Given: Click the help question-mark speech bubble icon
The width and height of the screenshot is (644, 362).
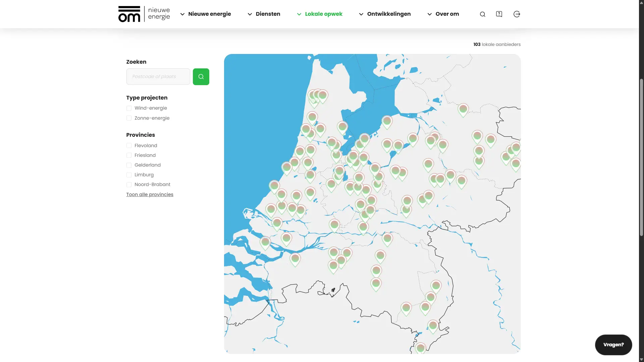Looking at the screenshot, I should pos(499,14).
